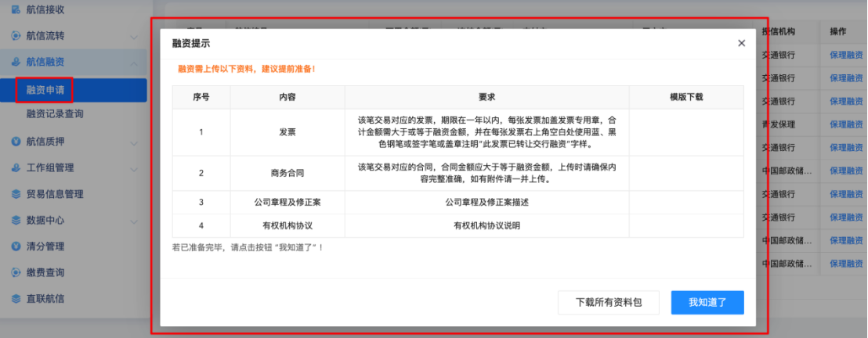Expand the 航信质押 menu chevron
The image size is (868, 338).
(x=134, y=142)
